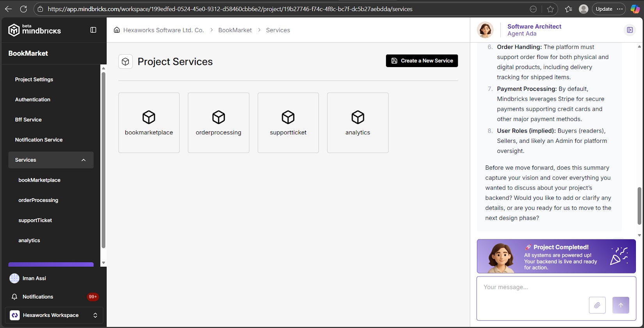The width and height of the screenshot is (644, 328).
Task: Go to Authentication in sidebar
Action: click(x=32, y=99)
